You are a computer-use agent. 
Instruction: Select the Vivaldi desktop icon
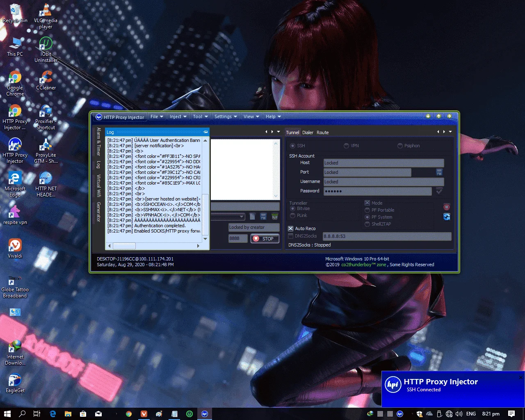15,249
